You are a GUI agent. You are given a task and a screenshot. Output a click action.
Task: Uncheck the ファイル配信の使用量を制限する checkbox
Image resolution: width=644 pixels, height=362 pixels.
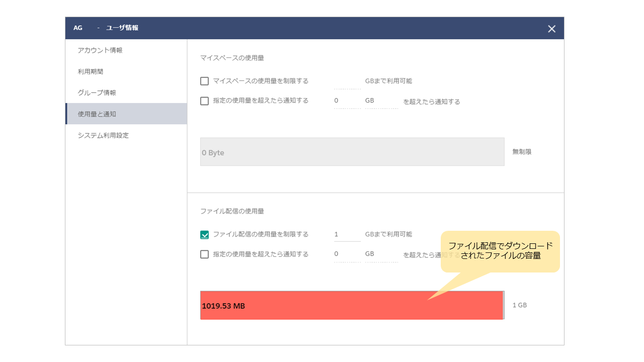[204, 234]
